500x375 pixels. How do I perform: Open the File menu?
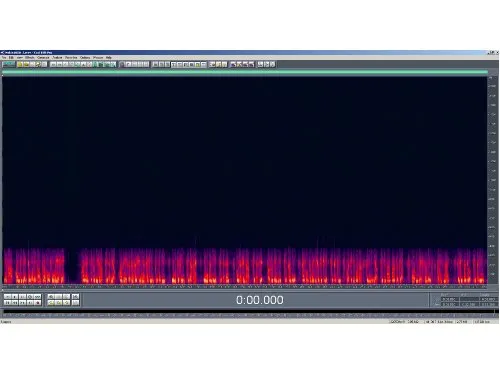pyautogui.click(x=4, y=58)
